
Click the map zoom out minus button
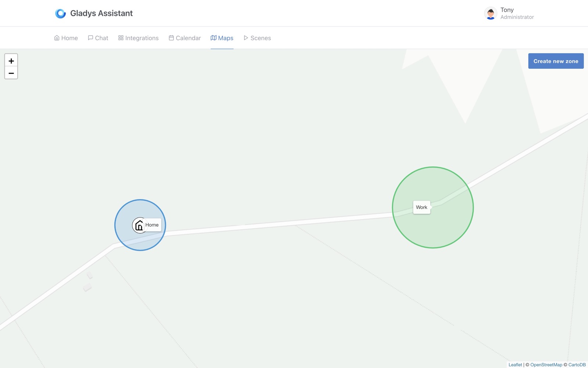tap(11, 73)
